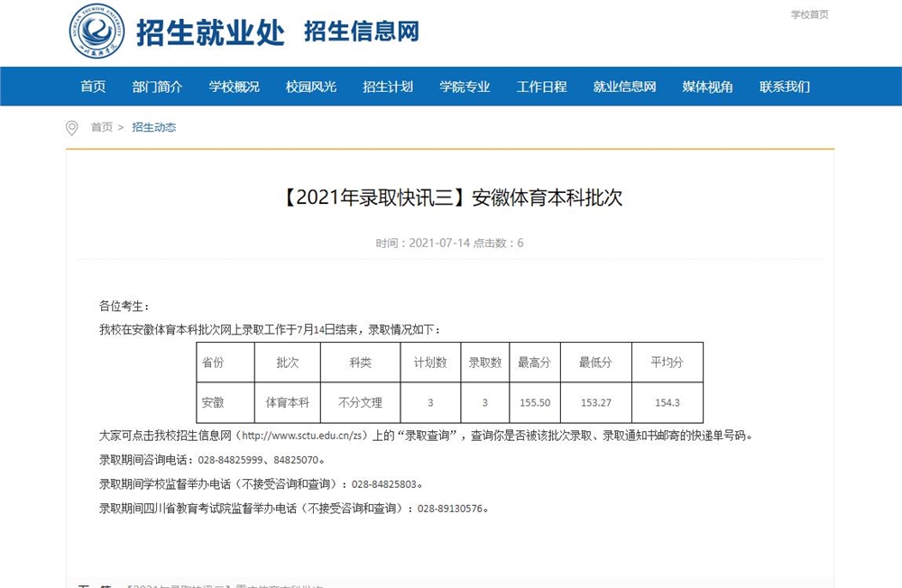
Task: Click the 首页 breadcrumb link
Action: coord(102,127)
